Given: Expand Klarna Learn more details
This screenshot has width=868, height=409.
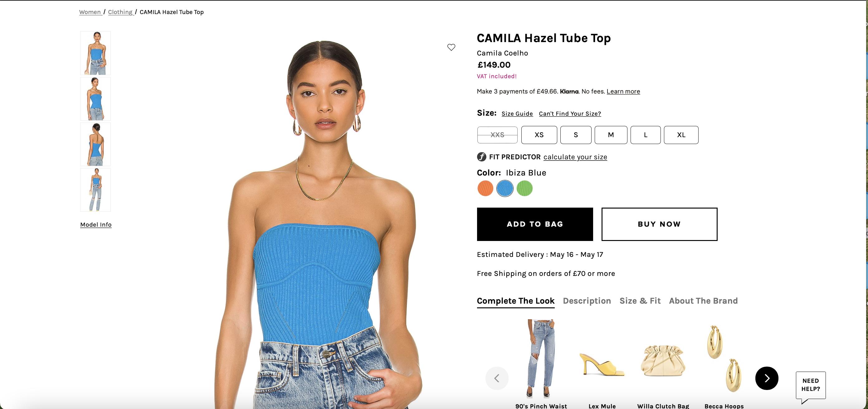Looking at the screenshot, I should point(623,92).
